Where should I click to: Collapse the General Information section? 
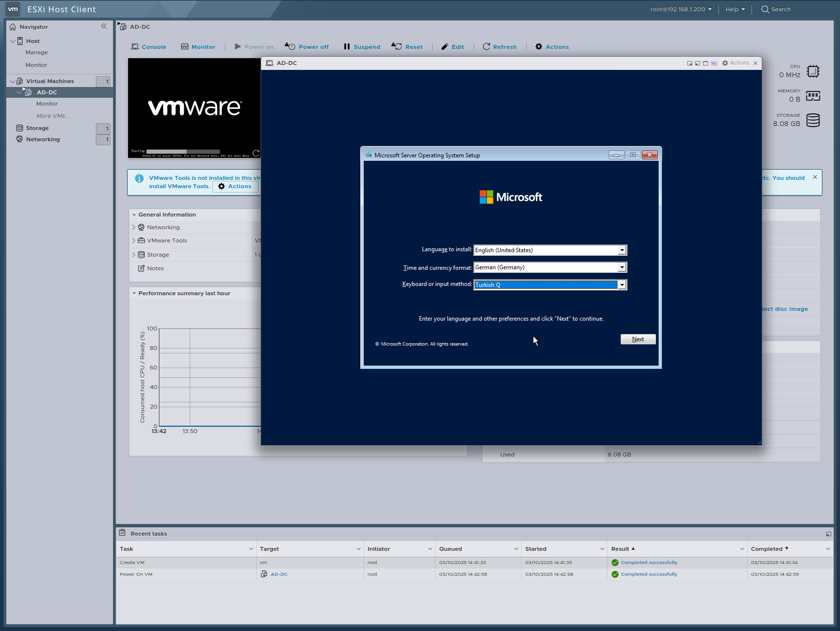[x=135, y=215]
